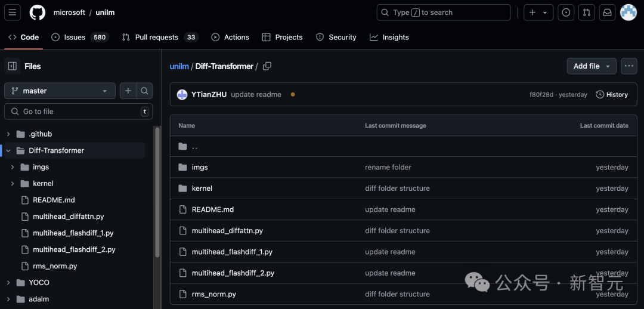
Task: View commit History
Action: point(612,94)
